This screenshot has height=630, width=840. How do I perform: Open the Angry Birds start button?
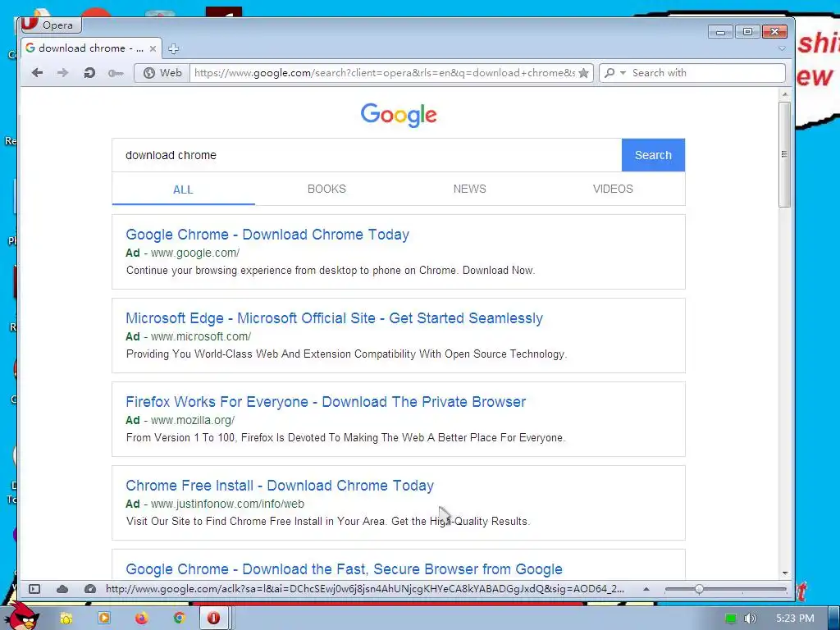pyautogui.click(x=21, y=616)
